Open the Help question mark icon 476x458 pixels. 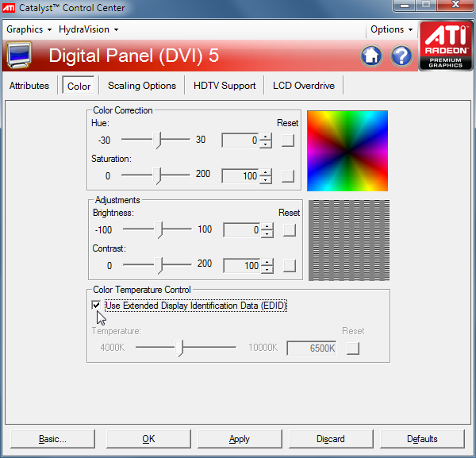pyautogui.click(x=401, y=56)
